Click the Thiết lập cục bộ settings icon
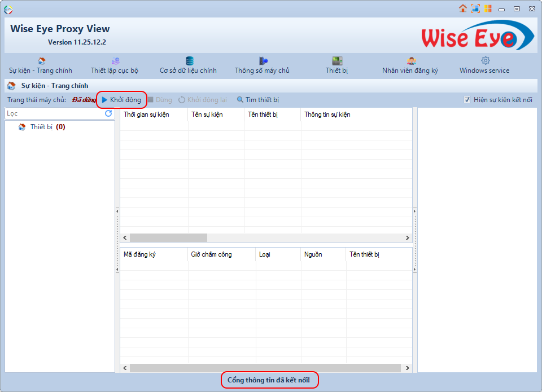This screenshot has width=542, height=392. tap(115, 65)
